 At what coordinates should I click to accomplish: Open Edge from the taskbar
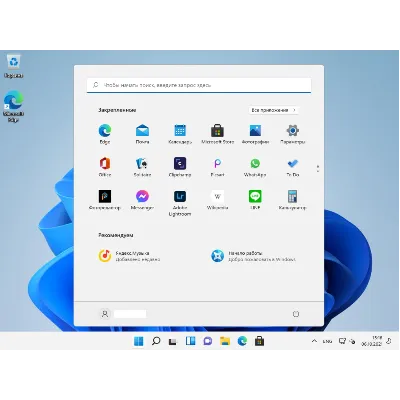coord(242,341)
